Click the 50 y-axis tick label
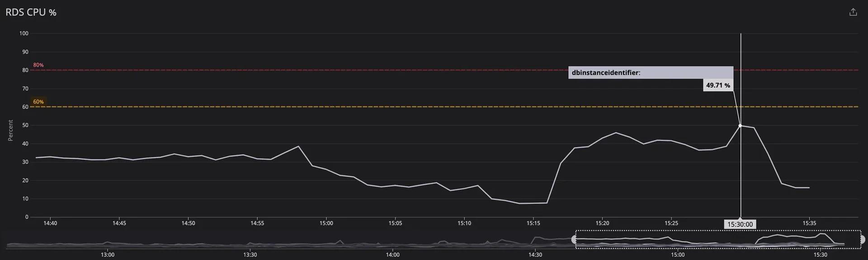The image size is (868, 260). (25, 125)
